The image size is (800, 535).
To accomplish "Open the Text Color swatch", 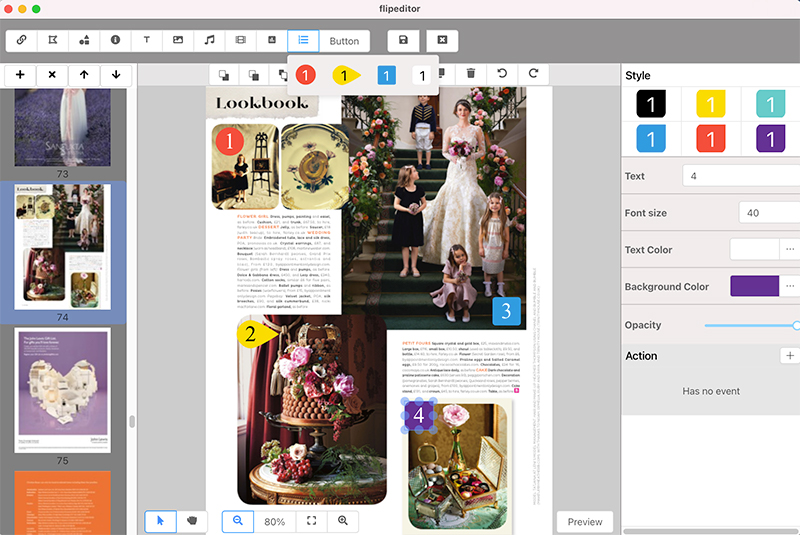I will [755, 249].
